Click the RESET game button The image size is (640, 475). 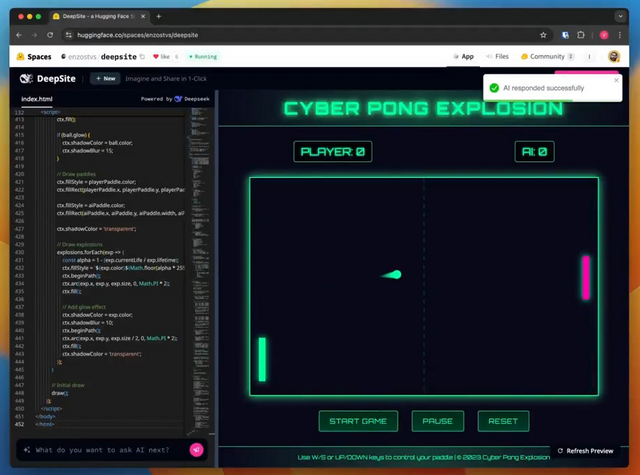503,421
